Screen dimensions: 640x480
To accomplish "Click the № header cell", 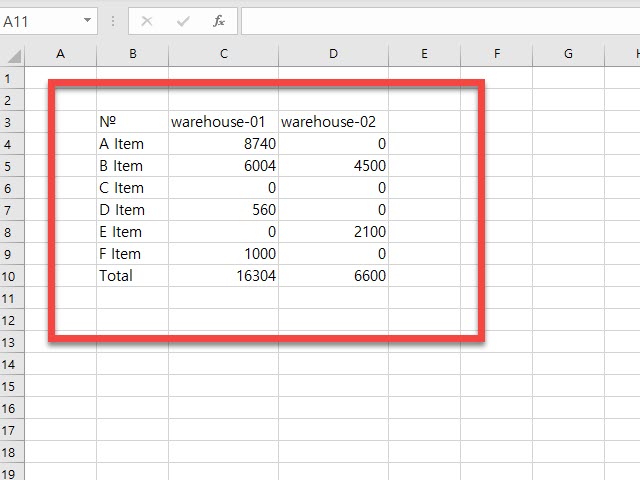I will click(x=133, y=122).
